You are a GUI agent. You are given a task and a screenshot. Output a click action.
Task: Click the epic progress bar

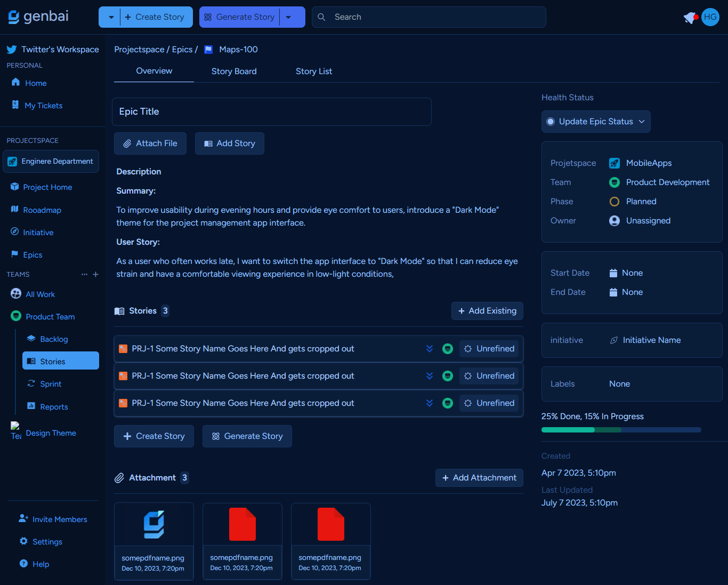tap(621, 430)
